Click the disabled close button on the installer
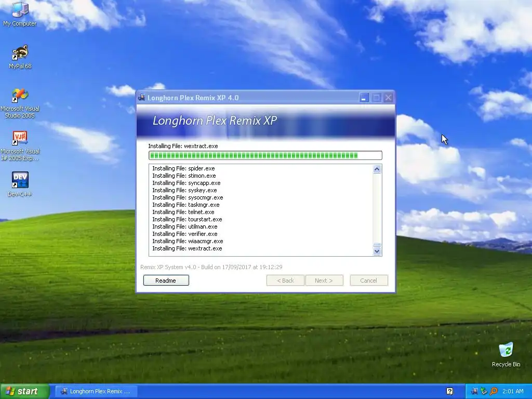Screen dimensions: 532x399 pos(389,98)
